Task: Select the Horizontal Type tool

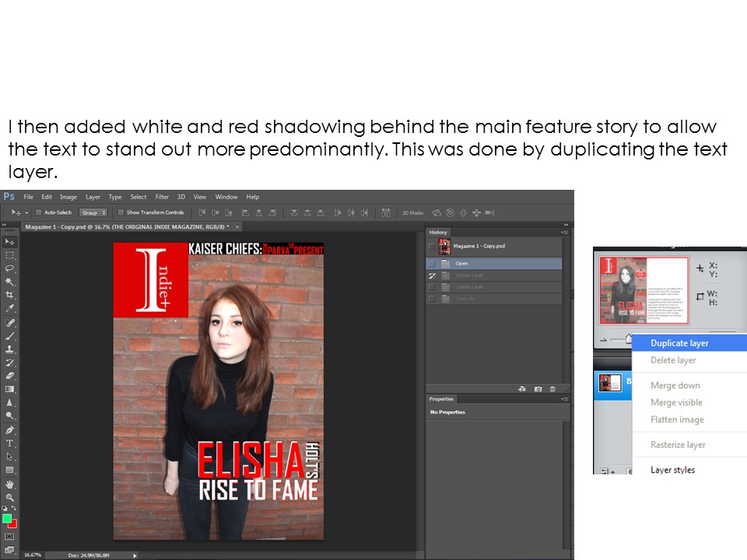Action: [x=9, y=443]
